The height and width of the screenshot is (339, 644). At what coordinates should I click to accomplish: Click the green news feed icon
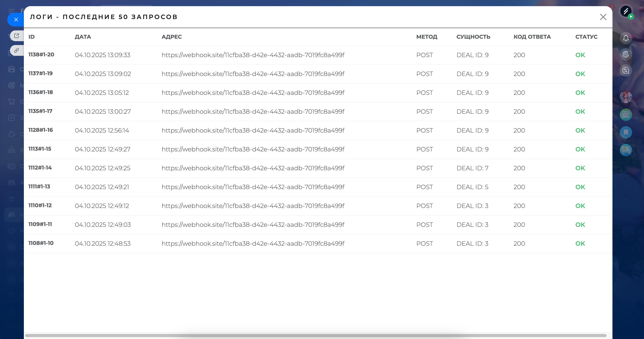pyautogui.click(x=626, y=114)
